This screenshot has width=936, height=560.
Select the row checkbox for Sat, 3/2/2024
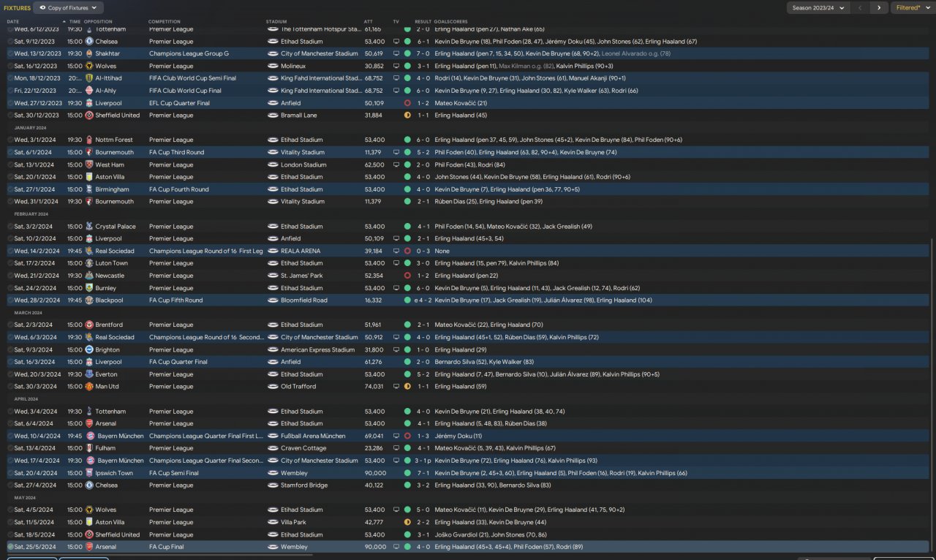pos(10,227)
